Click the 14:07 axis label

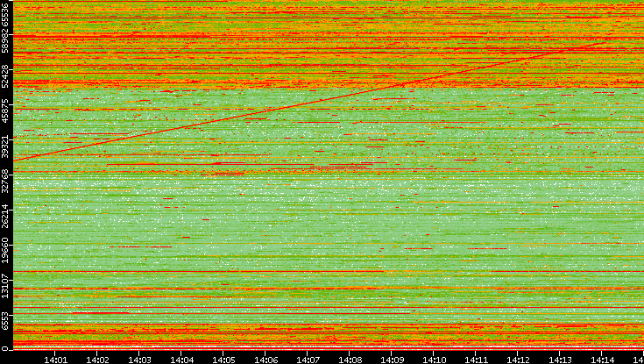point(308,360)
